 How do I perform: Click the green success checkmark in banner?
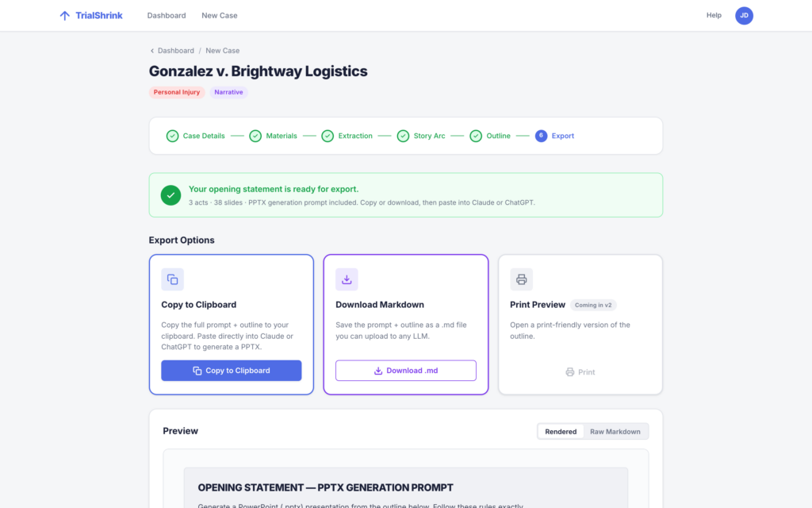[170, 195]
